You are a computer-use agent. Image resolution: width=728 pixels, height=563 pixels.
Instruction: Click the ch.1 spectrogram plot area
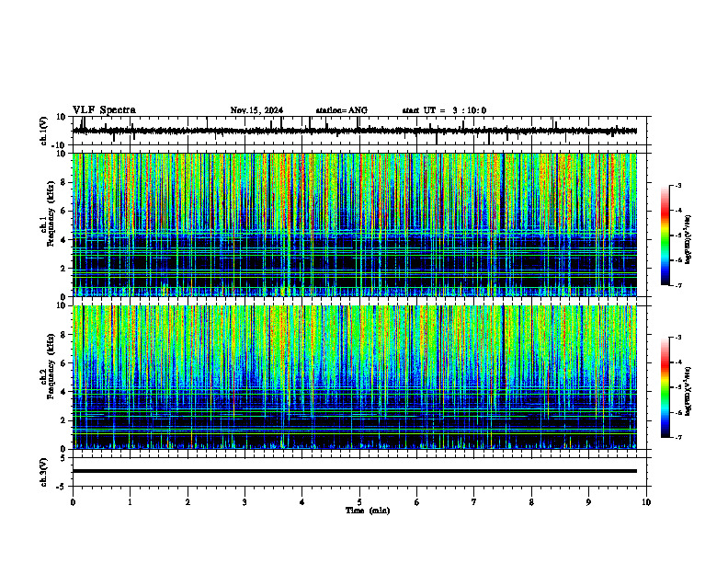(x=355, y=224)
